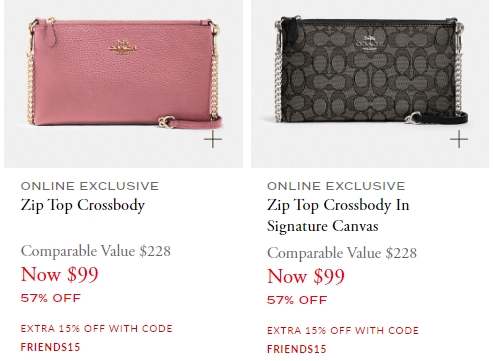
Task: Open Zip Top Crossbody In Signature Canvas title
Action: (338, 216)
